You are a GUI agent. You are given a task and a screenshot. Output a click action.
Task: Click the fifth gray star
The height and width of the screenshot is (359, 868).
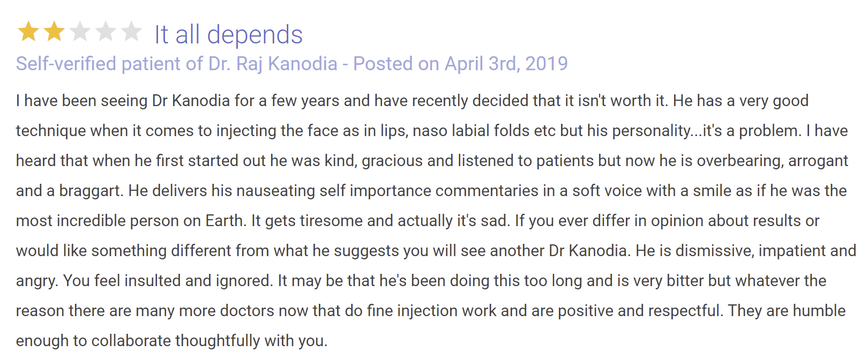(x=131, y=32)
